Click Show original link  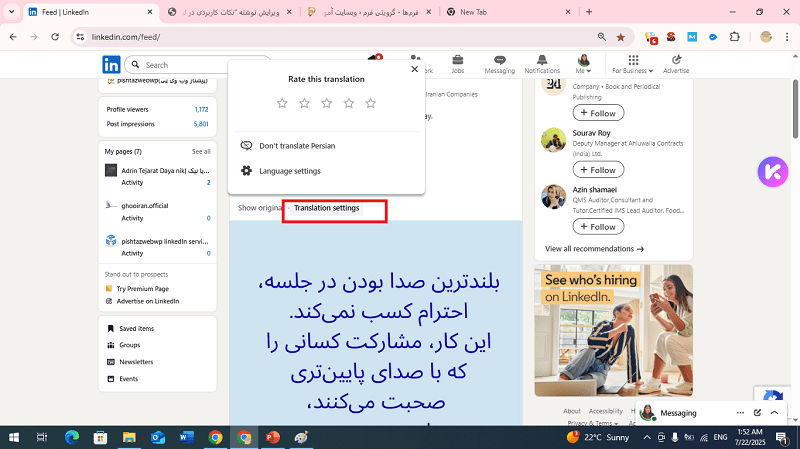click(x=260, y=208)
